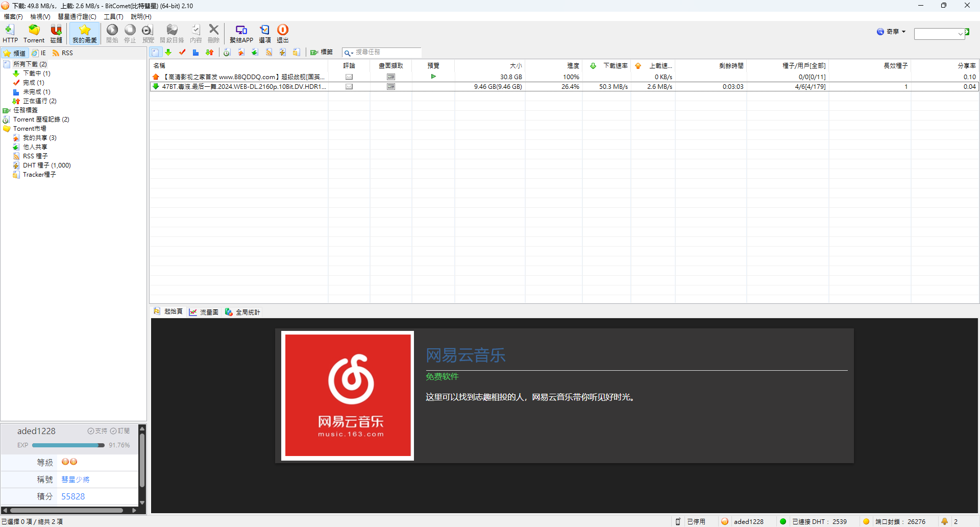980x527 pixels.
Task: Filter tasks by downloading green arrow icon
Action: click(x=168, y=52)
